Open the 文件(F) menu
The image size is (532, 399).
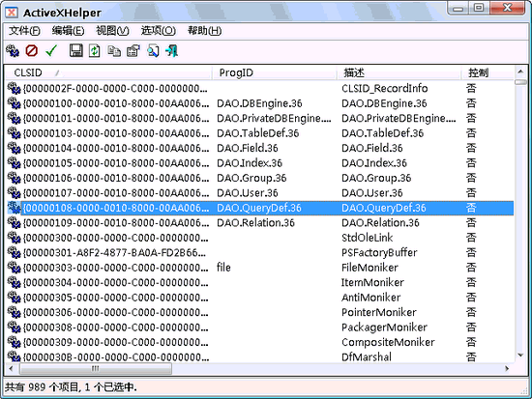click(24, 31)
